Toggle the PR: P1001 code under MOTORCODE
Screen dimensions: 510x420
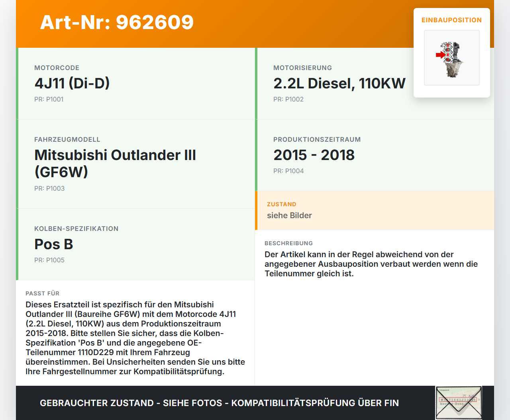pyautogui.click(x=49, y=99)
